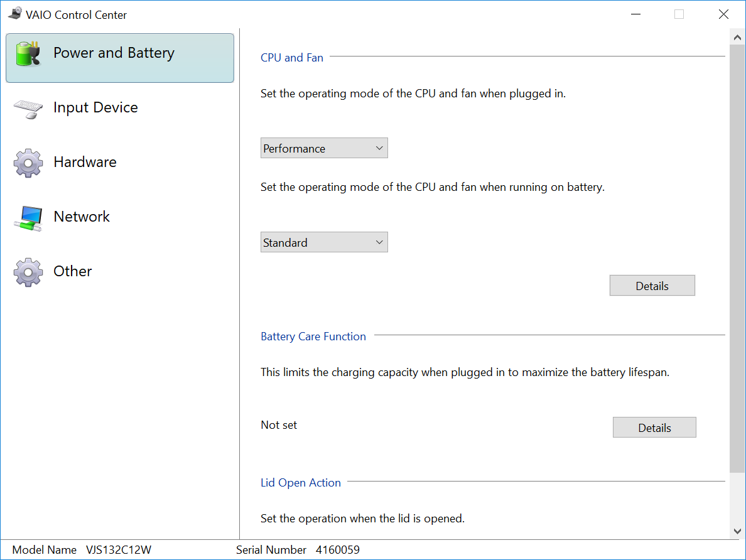Open the plugged-in Performance mode dropdown
The width and height of the screenshot is (746, 560).
(324, 148)
